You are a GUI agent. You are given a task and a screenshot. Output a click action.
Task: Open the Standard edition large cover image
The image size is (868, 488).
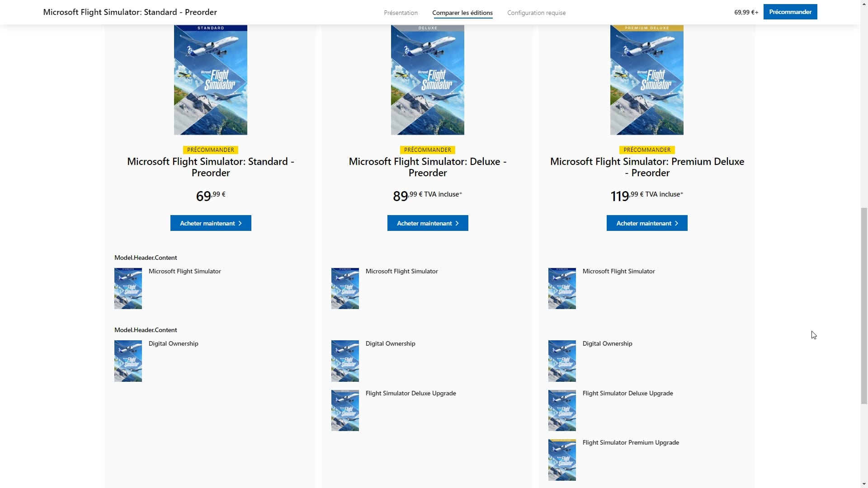(x=211, y=80)
